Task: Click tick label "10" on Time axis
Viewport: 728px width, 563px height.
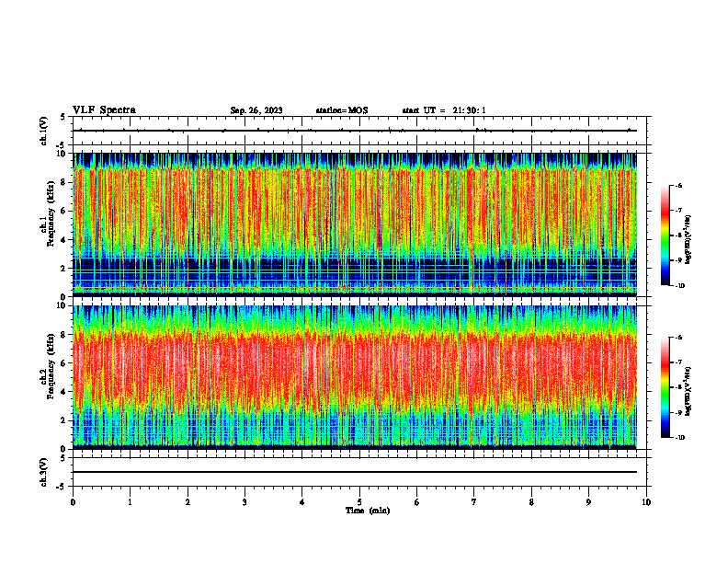Action: pos(646,502)
